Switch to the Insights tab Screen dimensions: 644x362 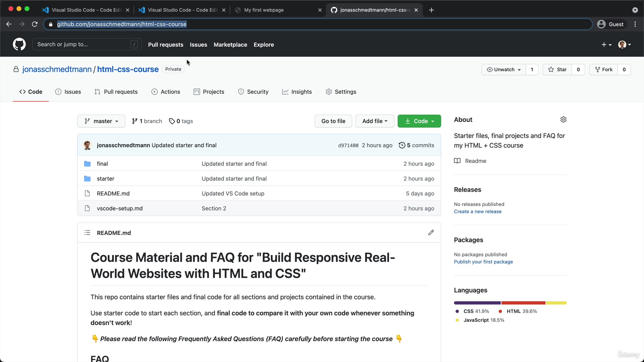click(x=297, y=92)
